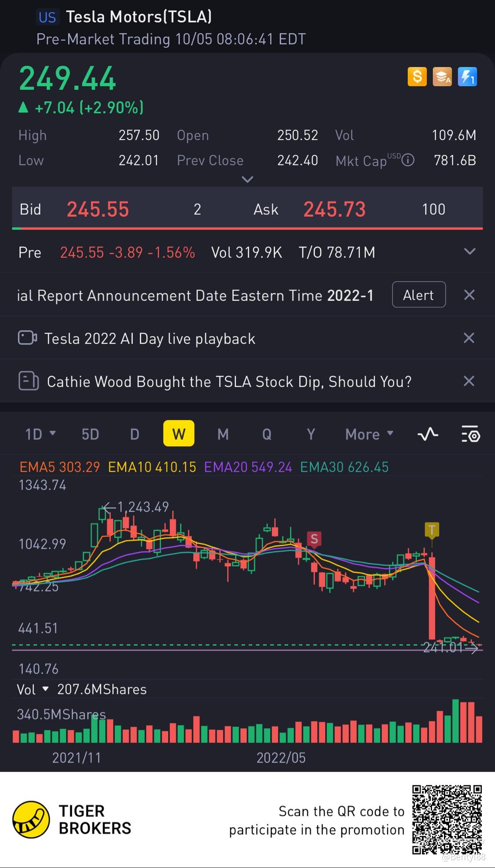Open Mkt Cap info circle icon
This screenshot has height=868, width=495.
point(408,160)
